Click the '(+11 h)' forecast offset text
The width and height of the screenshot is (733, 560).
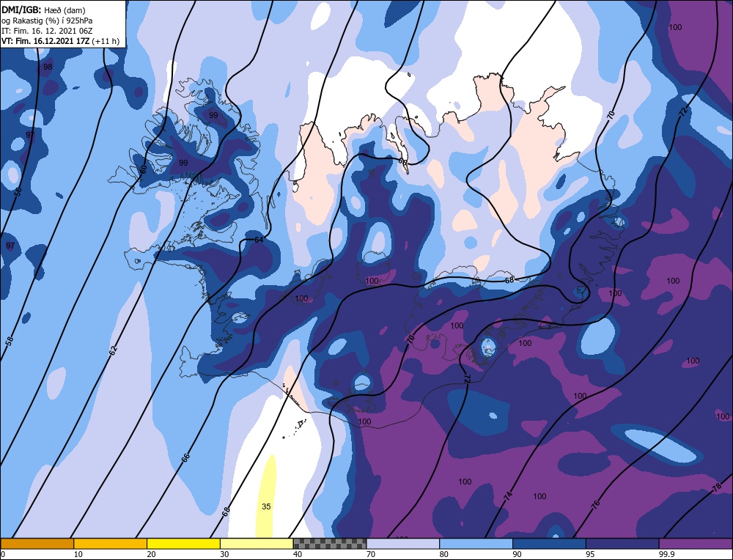(106, 41)
